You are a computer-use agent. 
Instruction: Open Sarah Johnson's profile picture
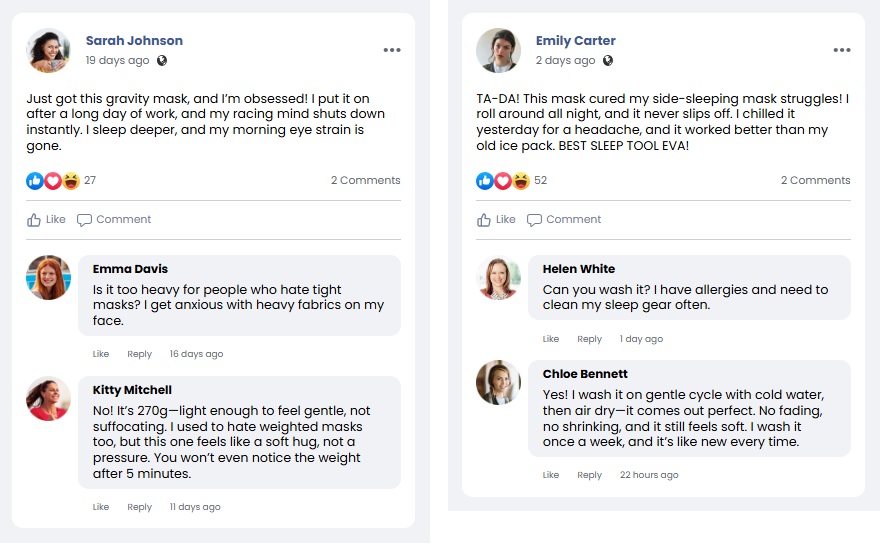point(48,51)
